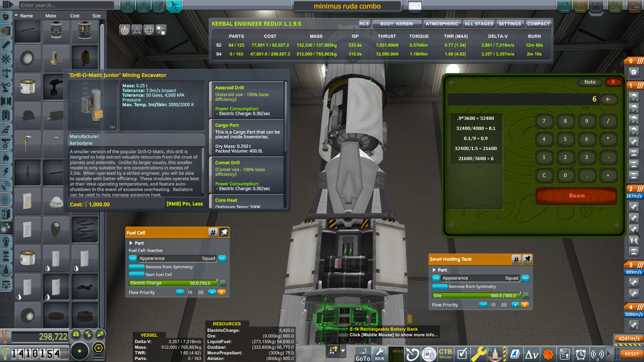Screen dimensions: 644x362
Task: Open the vessel description envelope icon
Action: pyautogui.click(x=415, y=7)
